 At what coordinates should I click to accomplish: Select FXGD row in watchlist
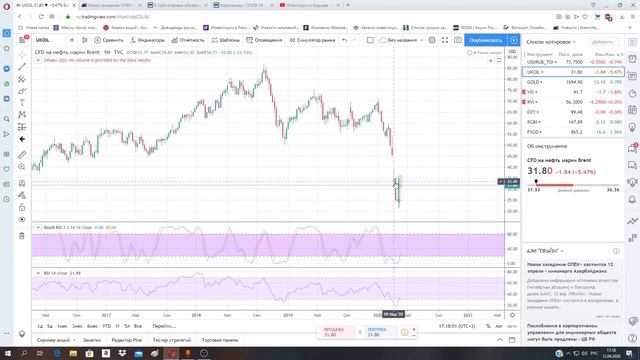(573, 132)
